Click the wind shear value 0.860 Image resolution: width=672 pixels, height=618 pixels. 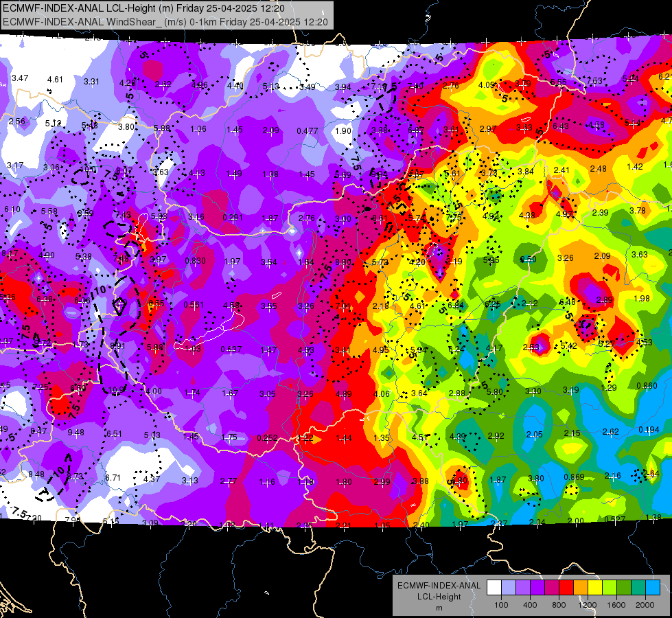click(647, 385)
